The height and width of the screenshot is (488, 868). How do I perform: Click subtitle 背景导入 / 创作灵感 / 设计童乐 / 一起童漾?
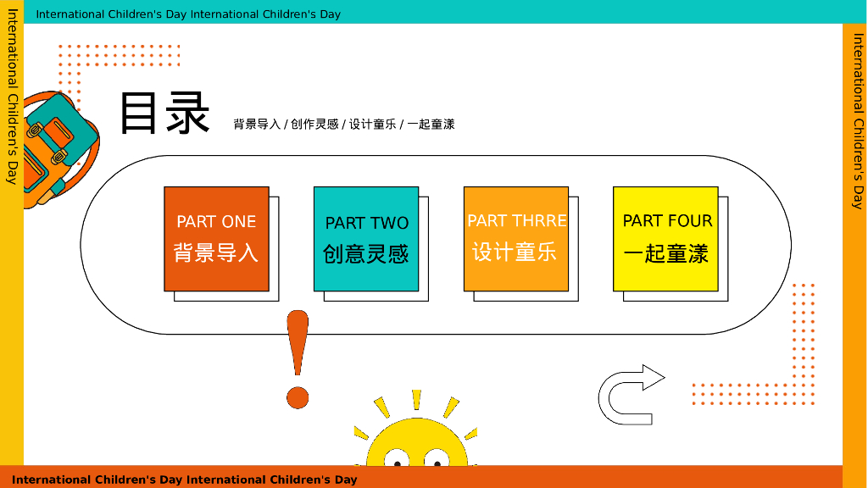point(344,124)
